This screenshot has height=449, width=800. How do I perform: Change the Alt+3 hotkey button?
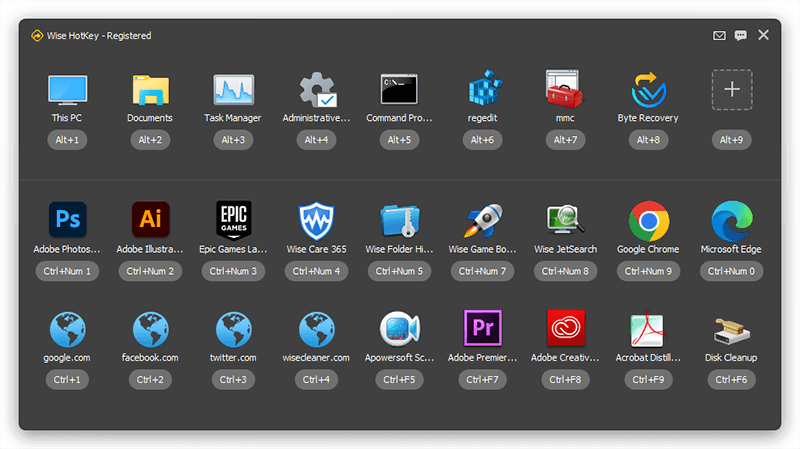(233, 140)
